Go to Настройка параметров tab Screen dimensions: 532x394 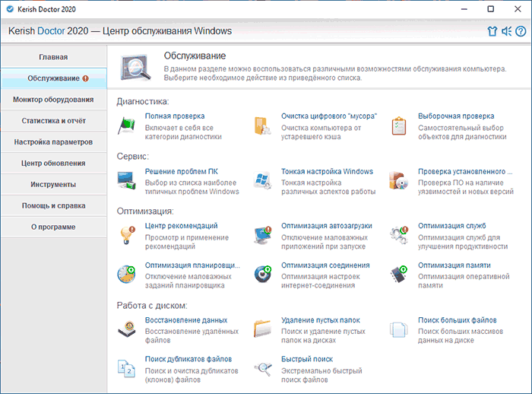(x=54, y=142)
